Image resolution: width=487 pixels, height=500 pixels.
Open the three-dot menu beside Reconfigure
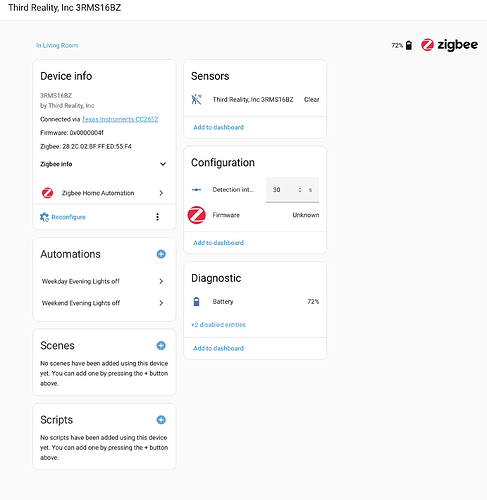157,217
